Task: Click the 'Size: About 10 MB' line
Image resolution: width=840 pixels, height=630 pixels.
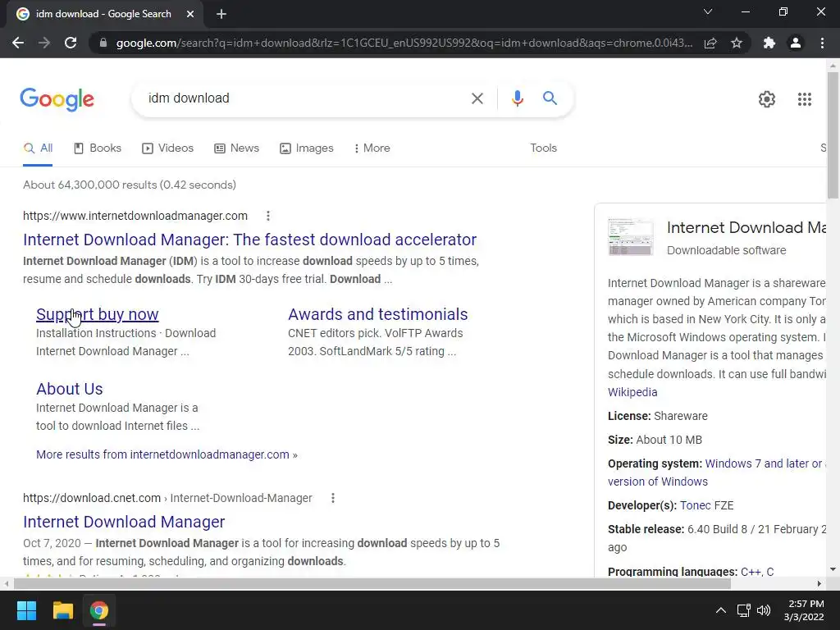Action: (655, 440)
